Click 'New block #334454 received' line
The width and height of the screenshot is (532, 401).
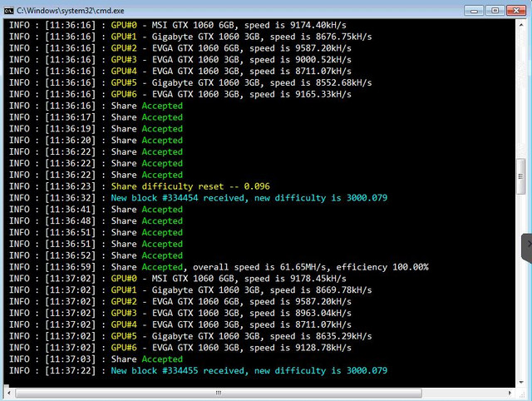point(198,198)
